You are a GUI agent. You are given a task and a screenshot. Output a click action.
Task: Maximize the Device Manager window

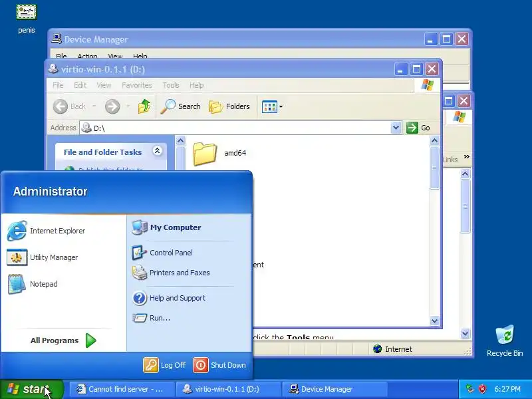(x=446, y=39)
